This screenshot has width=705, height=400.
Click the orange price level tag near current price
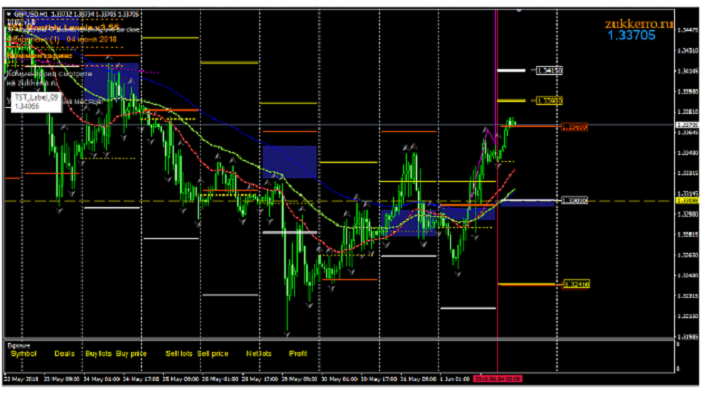click(574, 128)
